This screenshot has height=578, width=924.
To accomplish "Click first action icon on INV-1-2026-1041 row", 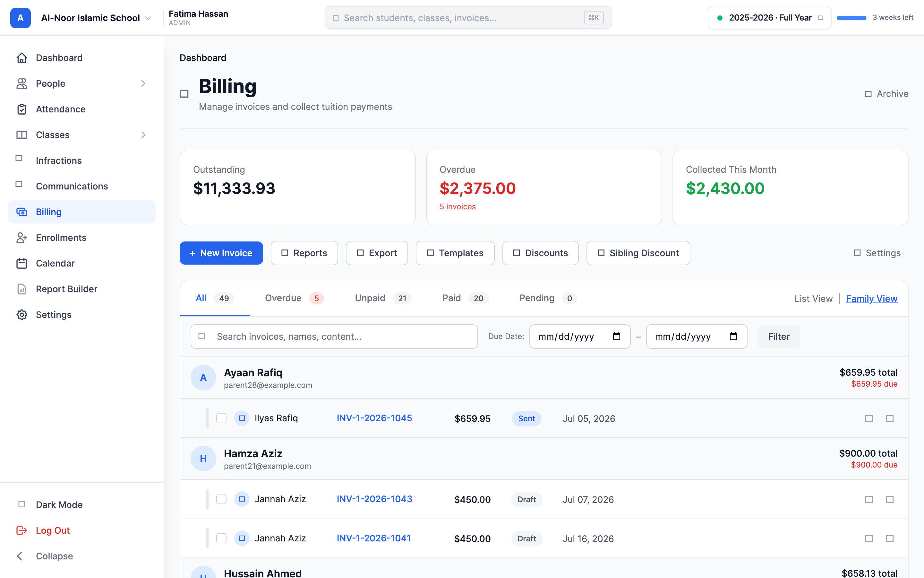I will [x=868, y=538].
